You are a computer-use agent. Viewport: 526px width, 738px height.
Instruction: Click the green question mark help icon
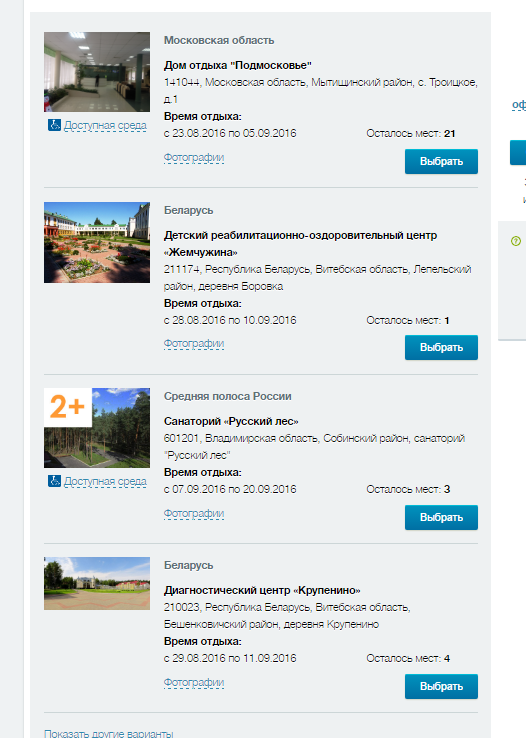click(x=516, y=241)
